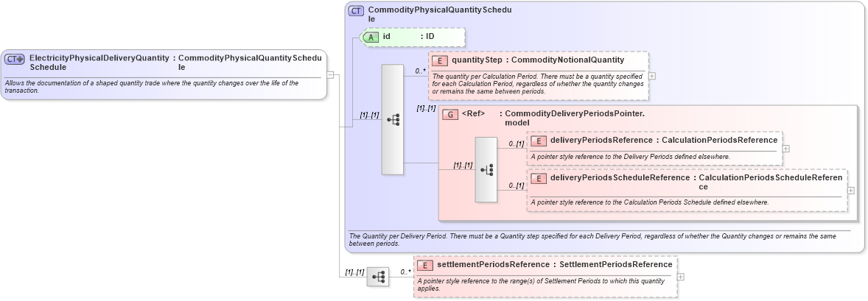This screenshot has width=868, height=301.
Task: Click the deliveryPeriodsScheduleReference element name
Action: tap(620, 177)
